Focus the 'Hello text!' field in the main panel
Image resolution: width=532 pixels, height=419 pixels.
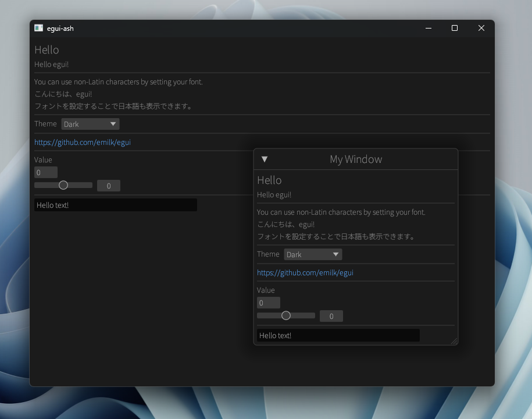coord(116,205)
